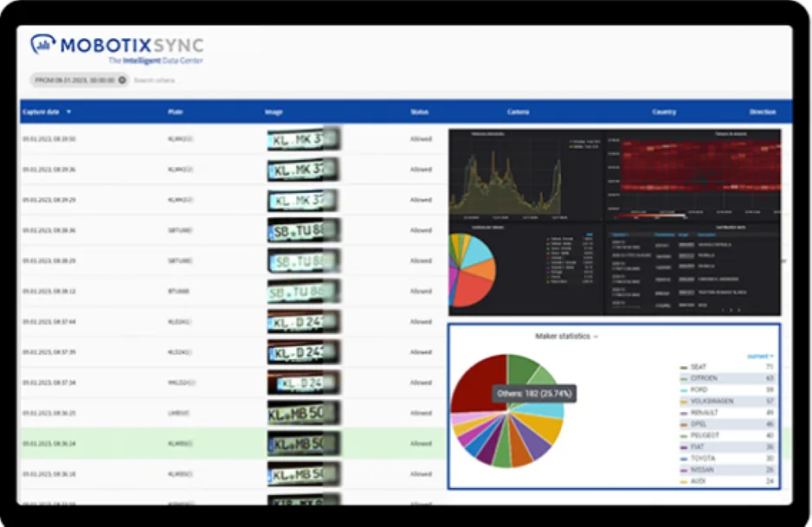Open plate image in 08:39:29 row
Image resolution: width=812 pixels, height=527 pixels.
(304, 201)
